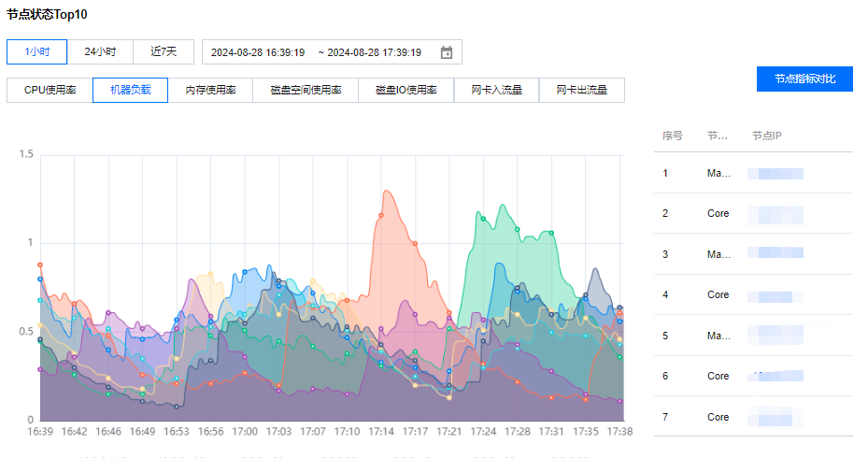Show the 磁盘空间使用率 tab

click(306, 91)
